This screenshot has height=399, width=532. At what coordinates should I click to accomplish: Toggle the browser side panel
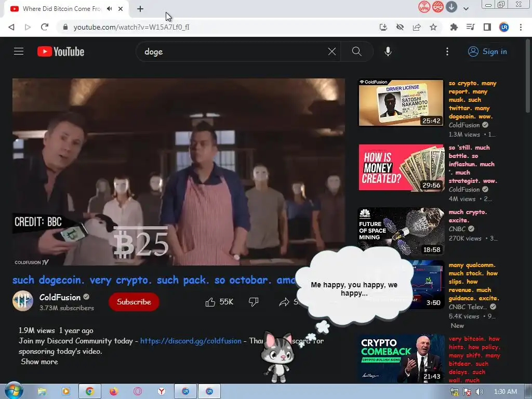(x=487, y=27)
